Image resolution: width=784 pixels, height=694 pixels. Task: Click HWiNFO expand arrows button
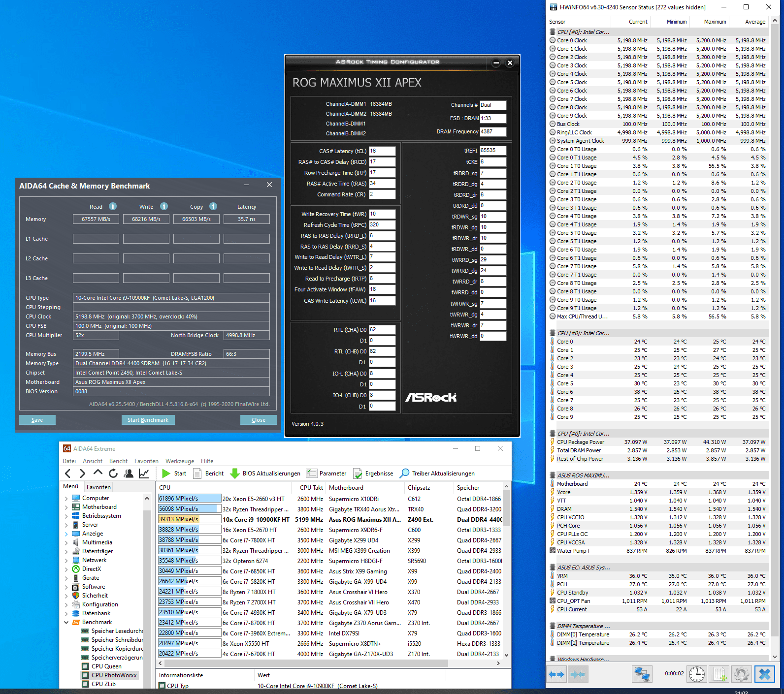(x=556, y=674)
